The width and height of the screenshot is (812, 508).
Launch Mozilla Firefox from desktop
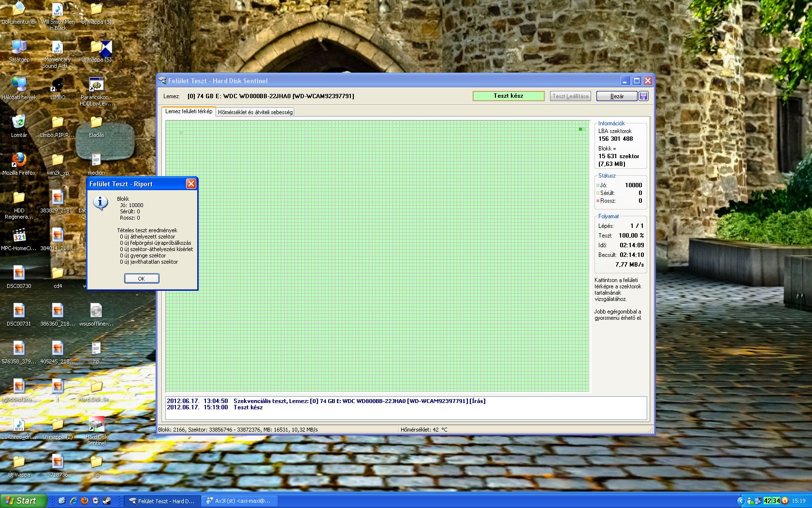tap(19, 164)
